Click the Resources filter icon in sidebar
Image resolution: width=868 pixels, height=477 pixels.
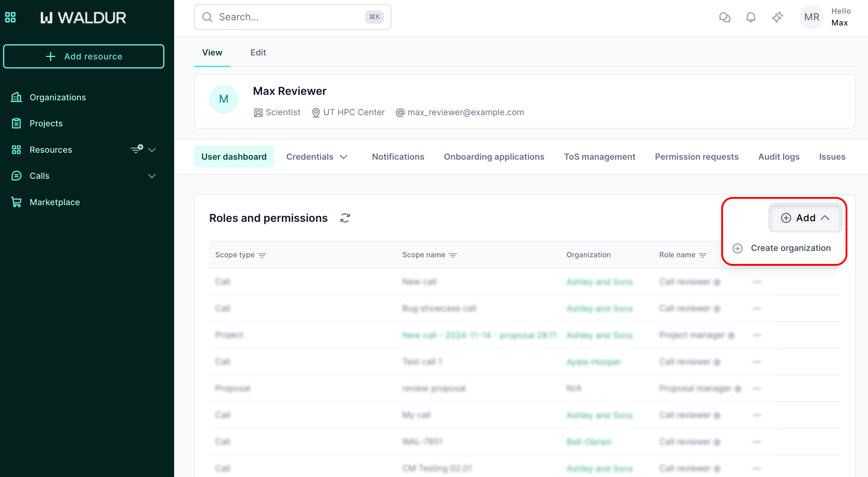tap(136, 149)
